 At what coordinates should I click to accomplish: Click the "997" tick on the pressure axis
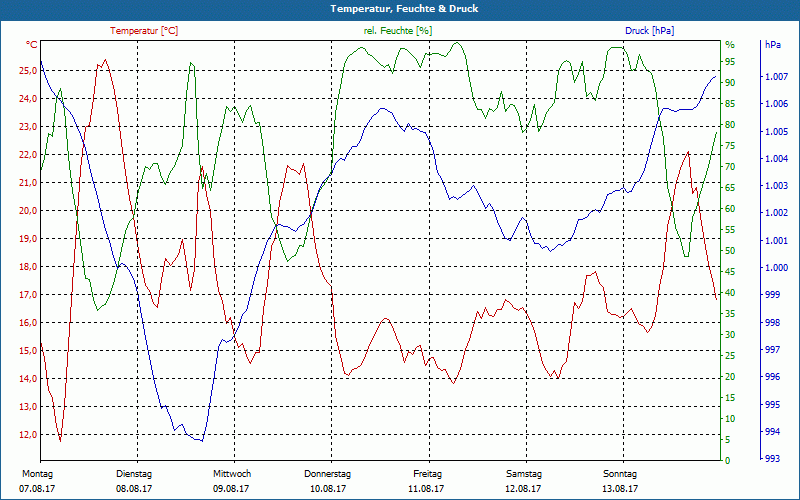pos(772,350)
